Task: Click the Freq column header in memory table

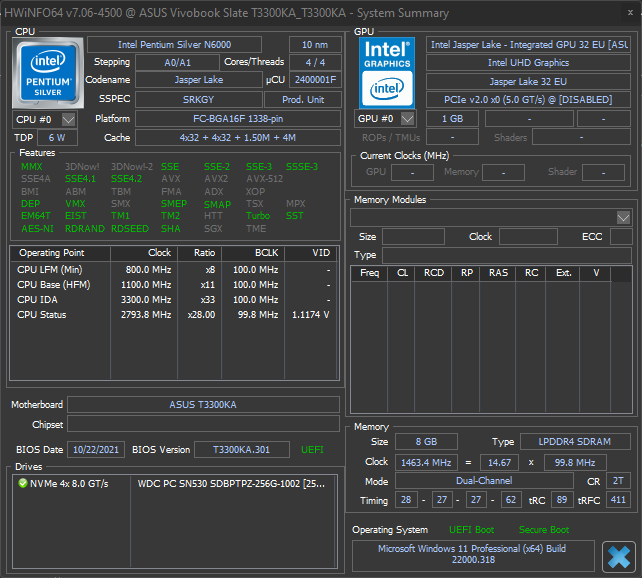Action: pyautogui.click(x=369, y=273)
